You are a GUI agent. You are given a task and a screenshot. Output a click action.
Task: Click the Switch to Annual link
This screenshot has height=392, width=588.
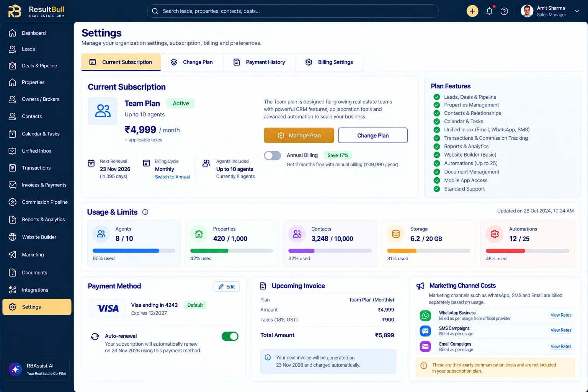pyautogui.click(x=172, y=177)
